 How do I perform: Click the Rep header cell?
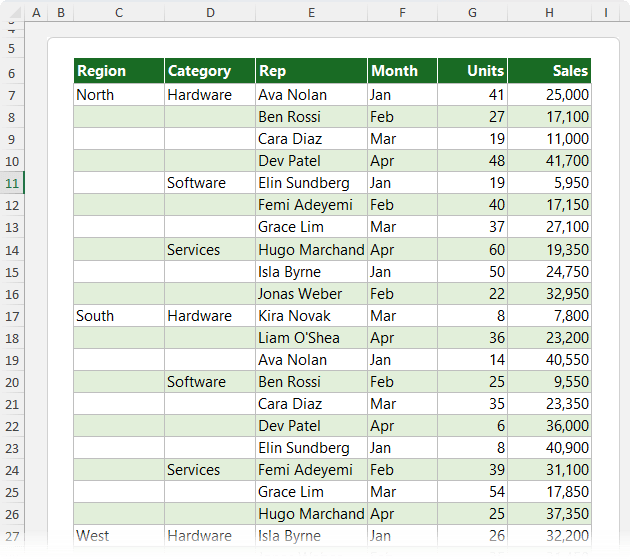311,71
